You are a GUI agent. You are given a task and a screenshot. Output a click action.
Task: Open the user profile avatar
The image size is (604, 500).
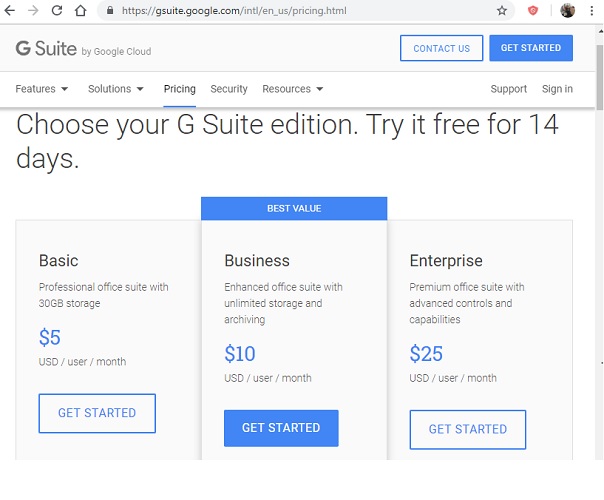[x=567, y=10]
